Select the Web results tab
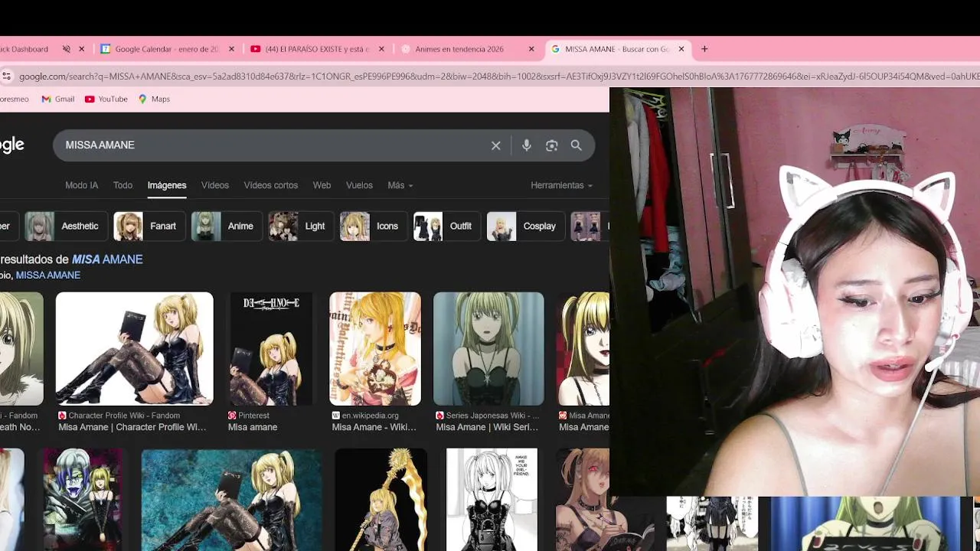The image size is (980, 551). (322, 185)
